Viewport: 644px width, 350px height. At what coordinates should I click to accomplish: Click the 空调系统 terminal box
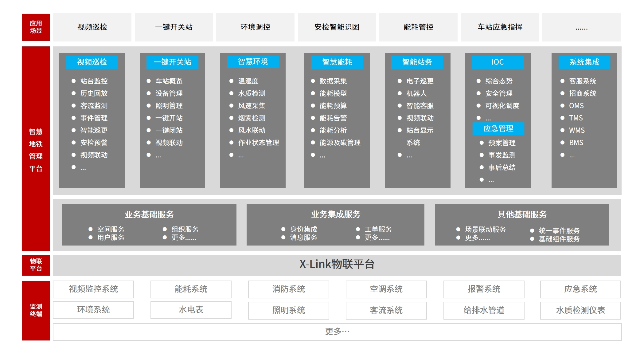(386, 289)
